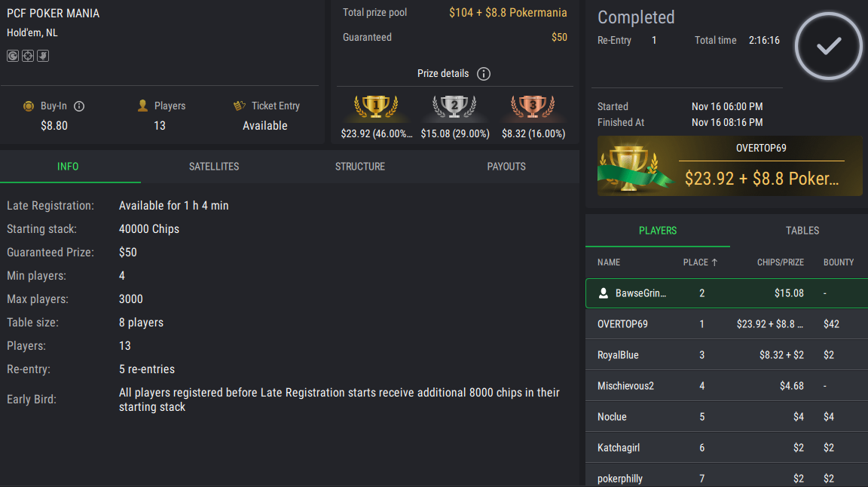Open the Payouts tab
868x487 pixels.
coord(506,167)
